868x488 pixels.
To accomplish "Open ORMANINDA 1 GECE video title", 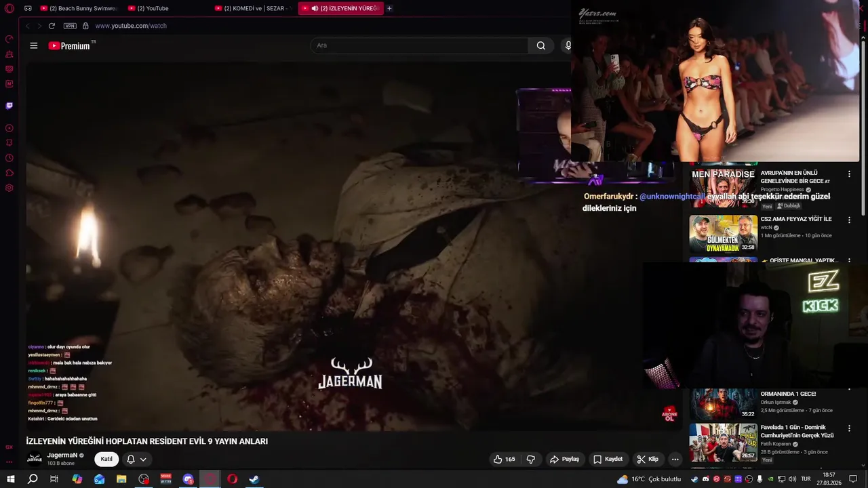I will pyautogui.click(x=788, y=394).
